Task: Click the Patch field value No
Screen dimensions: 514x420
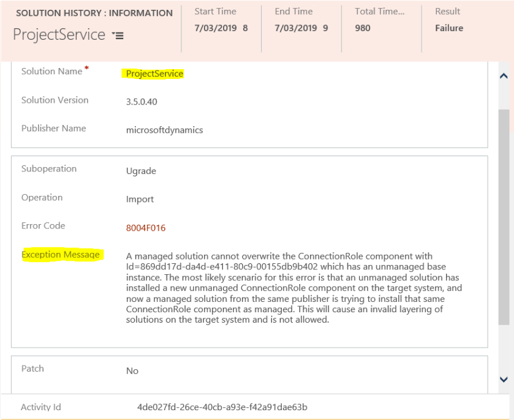Action: pos(133,371)
